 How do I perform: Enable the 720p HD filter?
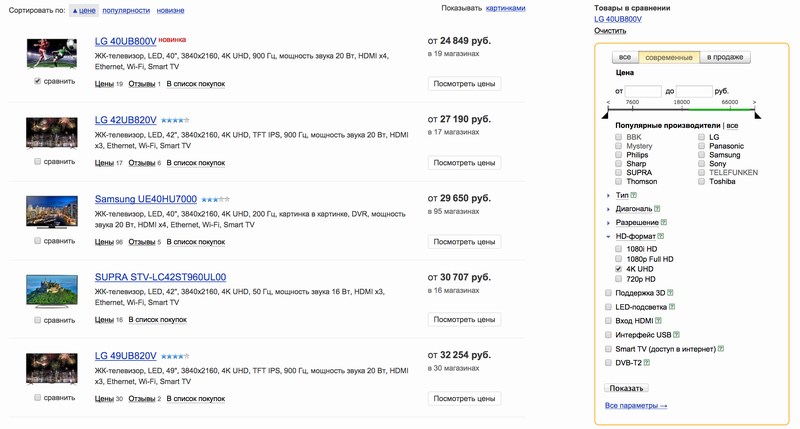tap(618, 279)
